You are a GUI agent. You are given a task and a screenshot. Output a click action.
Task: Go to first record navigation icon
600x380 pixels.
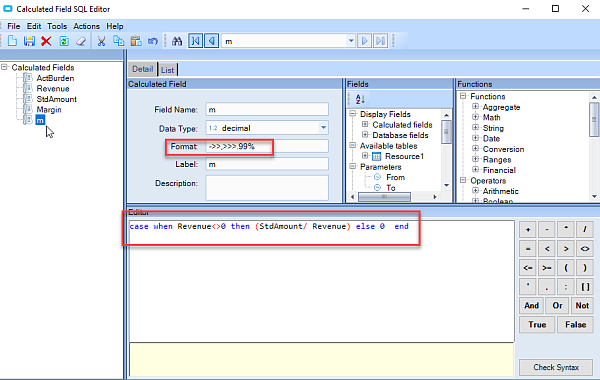point(195,41)
